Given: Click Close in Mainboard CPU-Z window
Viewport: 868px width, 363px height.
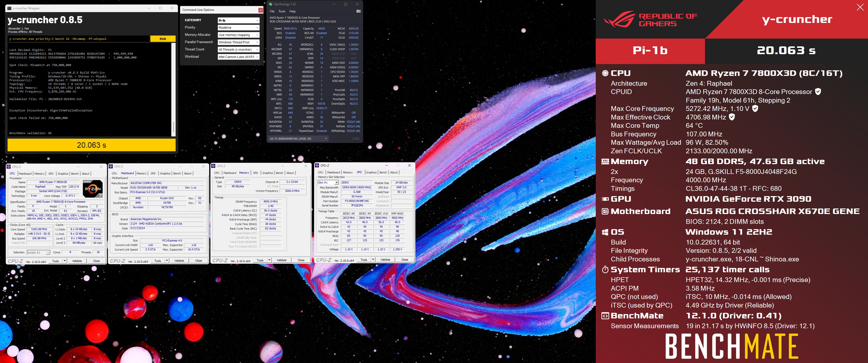Looking at the screenshot, I should pos(199,261).
